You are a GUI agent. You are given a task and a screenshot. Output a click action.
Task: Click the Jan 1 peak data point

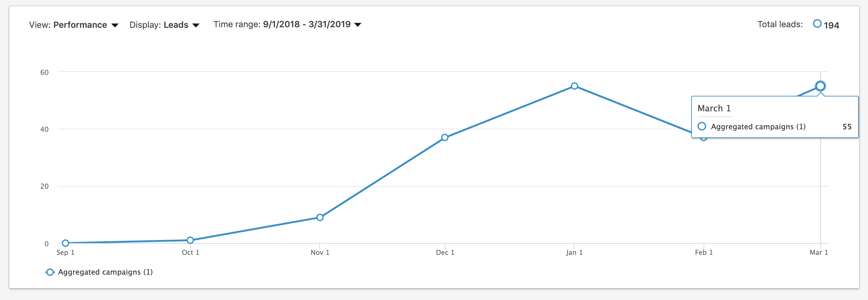point(575,86)
